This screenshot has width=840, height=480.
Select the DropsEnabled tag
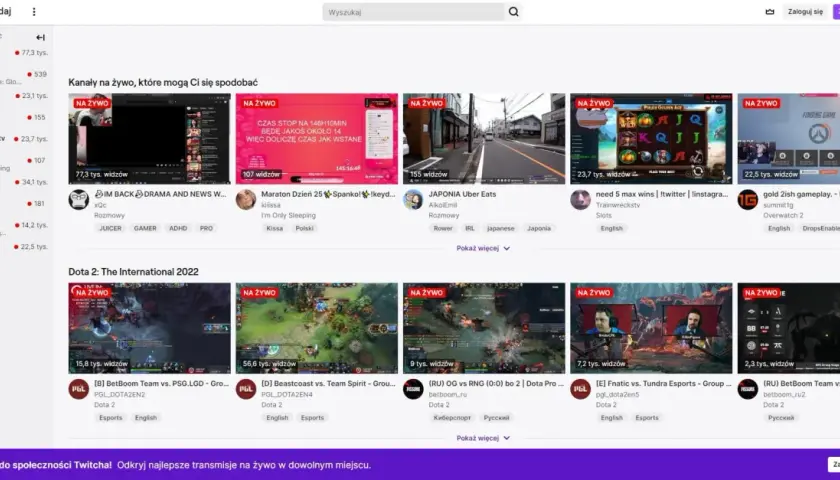click(821, 228)
